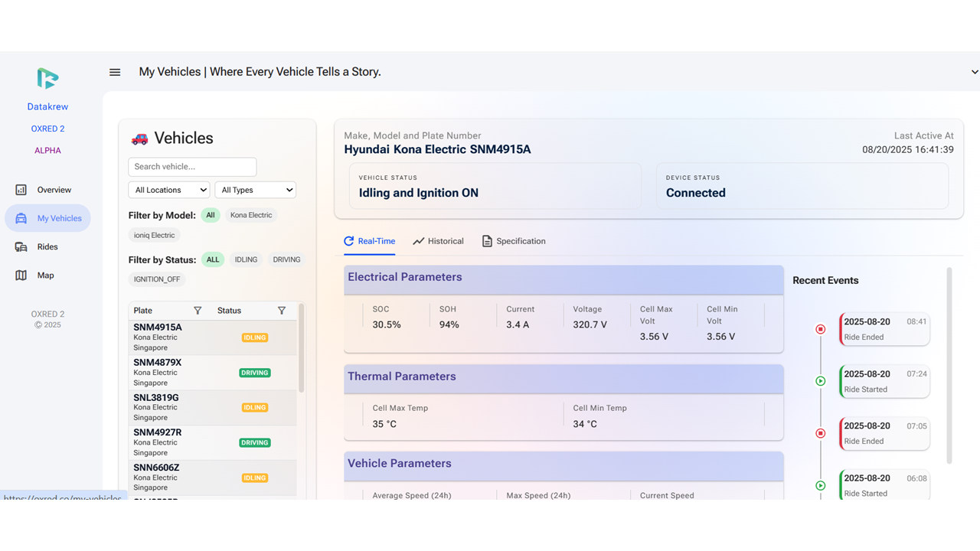
Task: Expand the top-right header chevron
Action: pyautogui.click(x=974, y=72)
